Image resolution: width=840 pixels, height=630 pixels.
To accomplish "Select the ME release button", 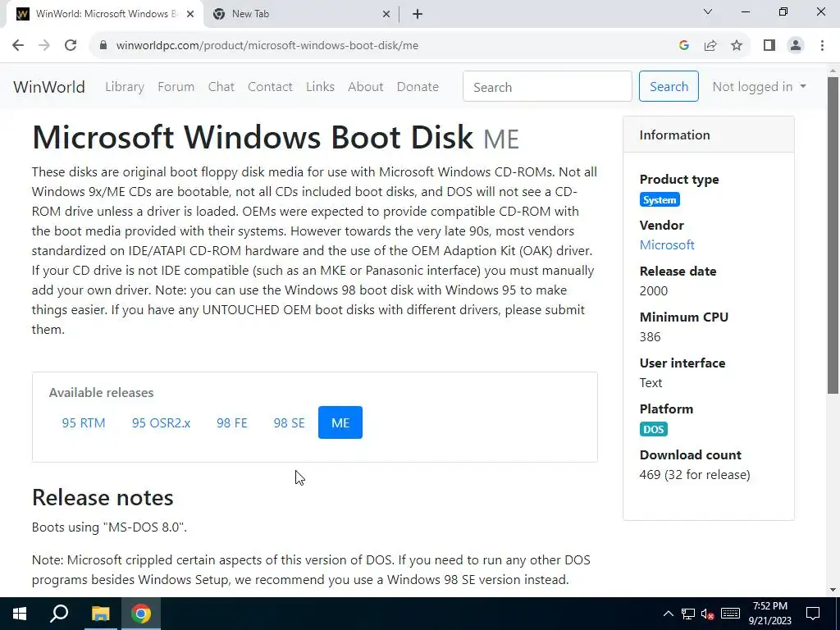I will [340, 422].
